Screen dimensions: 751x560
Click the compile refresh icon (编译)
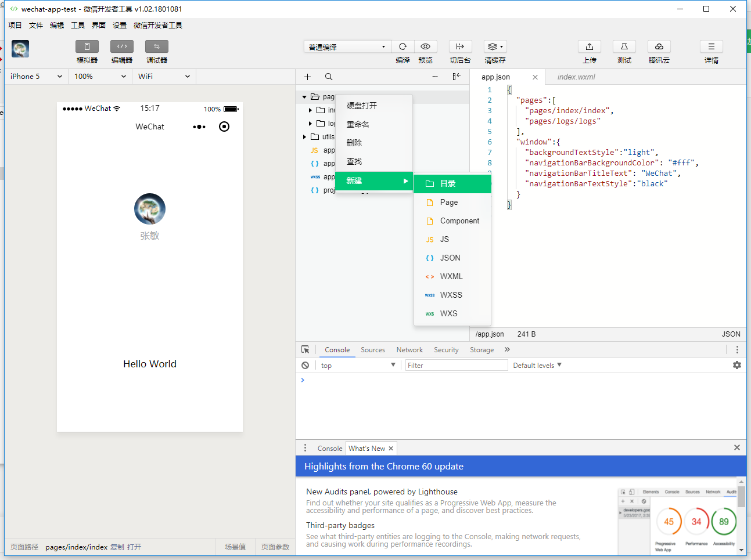pos(403,46)
